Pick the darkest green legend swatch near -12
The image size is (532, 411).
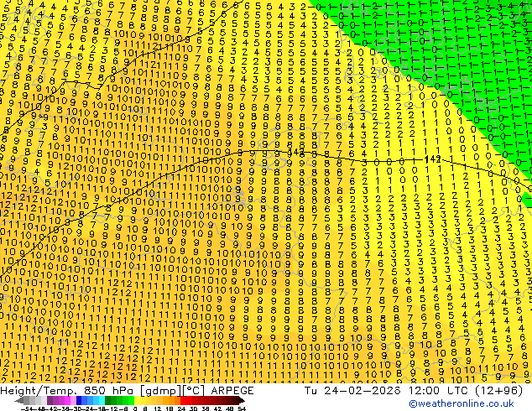click(108, 400)
